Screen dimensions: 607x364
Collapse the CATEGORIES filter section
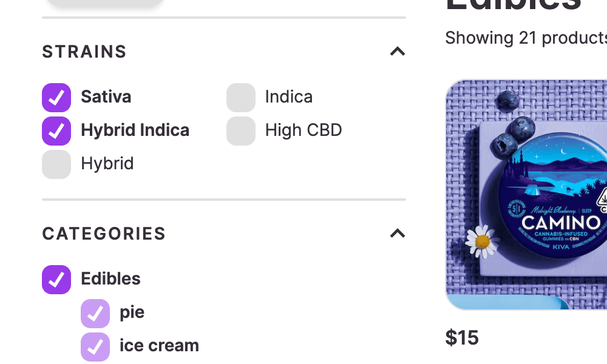[397, 234]
